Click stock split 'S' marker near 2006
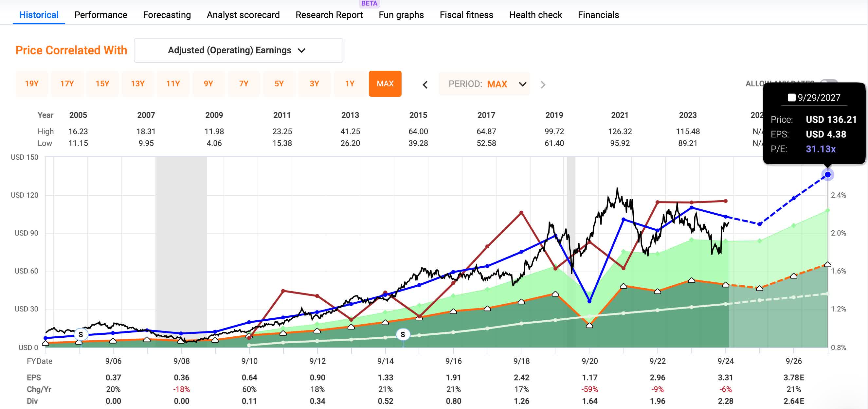Image resolution: width=868 pixels, height=409 pixels. click(x=81, y=334)
